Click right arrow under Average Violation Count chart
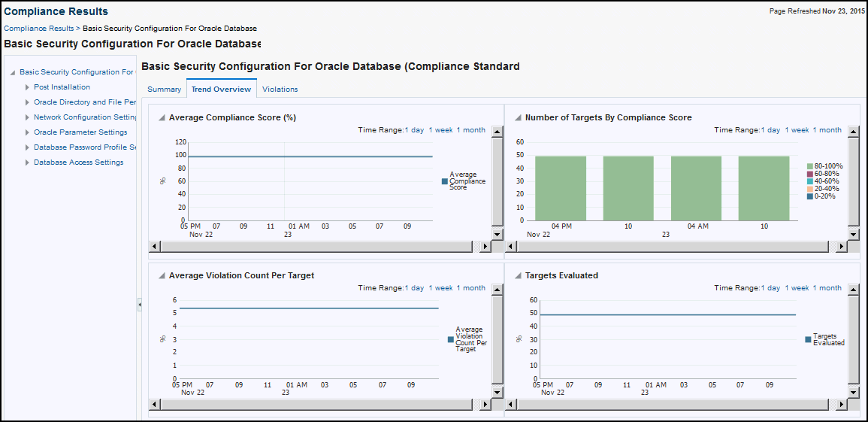The height and width of the screenshot is (422, 868). pos(485,404)
